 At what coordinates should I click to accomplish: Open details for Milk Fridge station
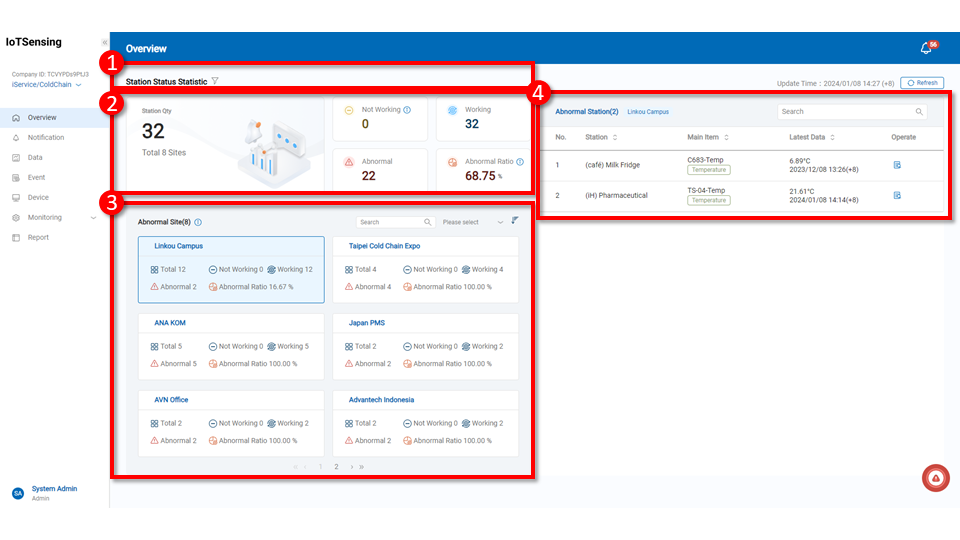pyautogui.click(x=897, y=165)
